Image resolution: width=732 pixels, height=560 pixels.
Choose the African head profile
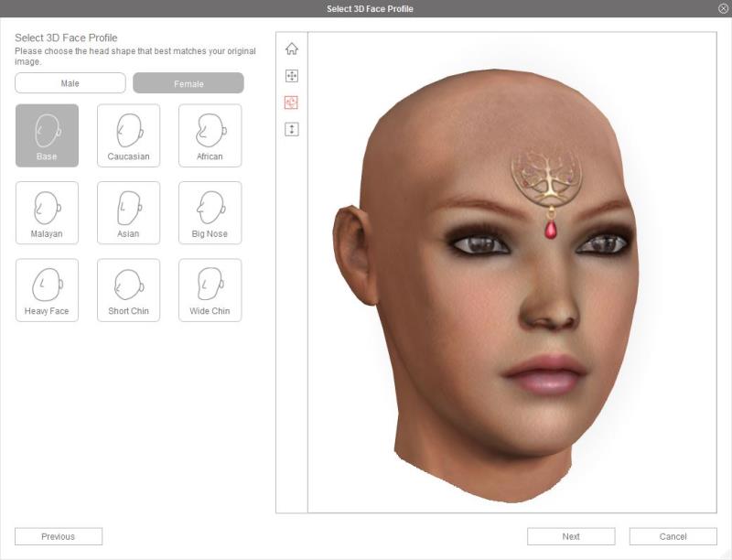point(210,135)
